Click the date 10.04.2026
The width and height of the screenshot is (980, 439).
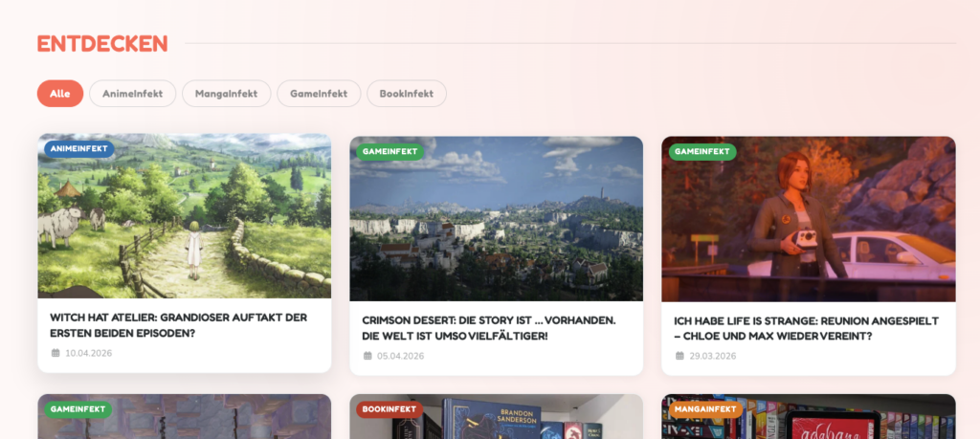pos(89,353)
